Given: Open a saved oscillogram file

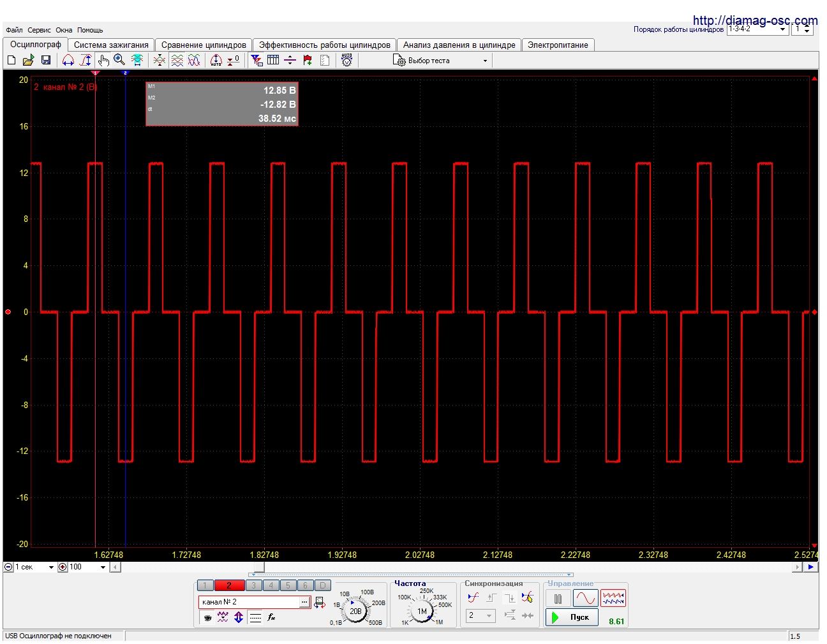Looking at the screenshot, I should click(x=28, y=60).
